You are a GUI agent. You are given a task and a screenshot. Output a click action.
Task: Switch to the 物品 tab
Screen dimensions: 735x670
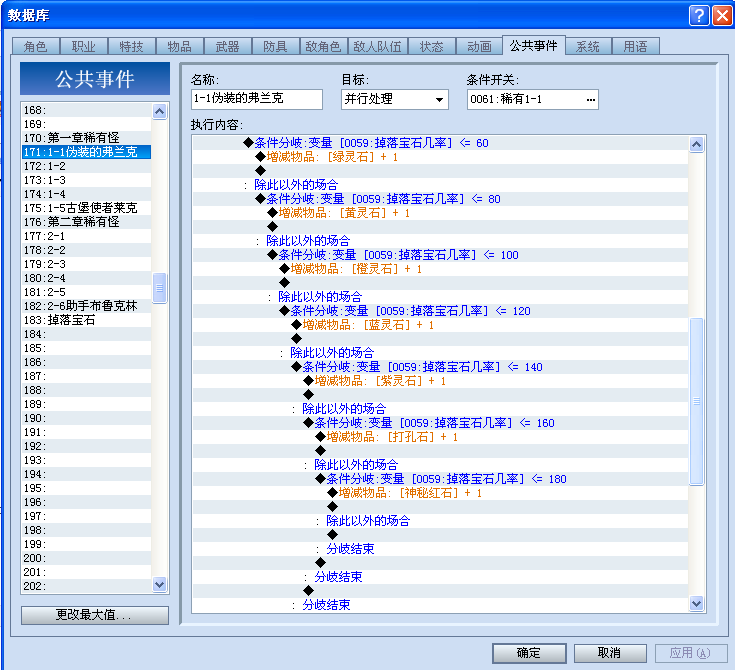(180, 46)
